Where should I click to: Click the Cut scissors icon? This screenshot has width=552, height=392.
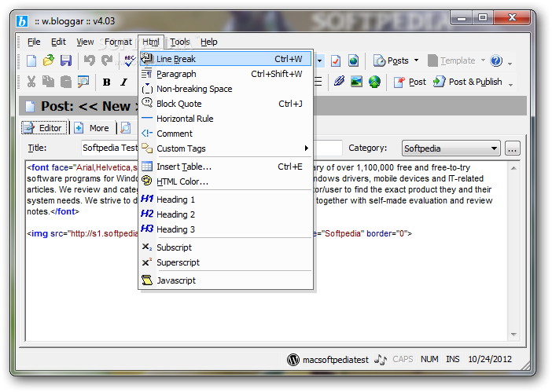coord(31,82)
